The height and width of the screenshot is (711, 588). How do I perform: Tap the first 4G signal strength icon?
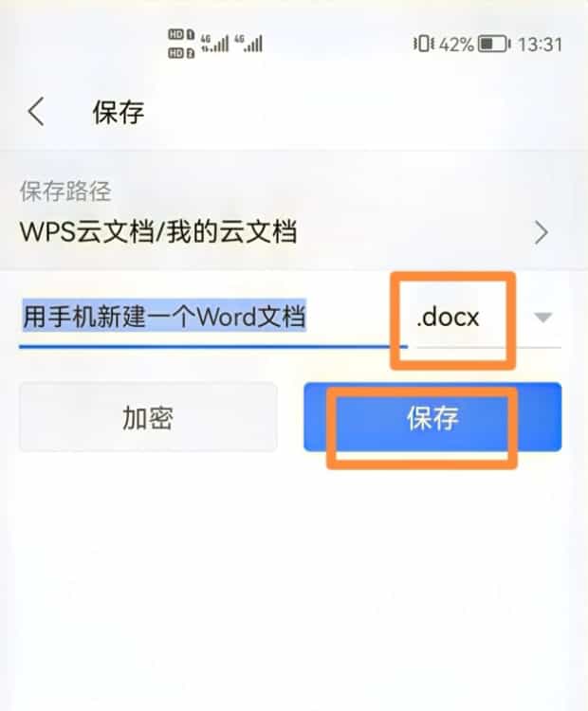coord(214,44)
